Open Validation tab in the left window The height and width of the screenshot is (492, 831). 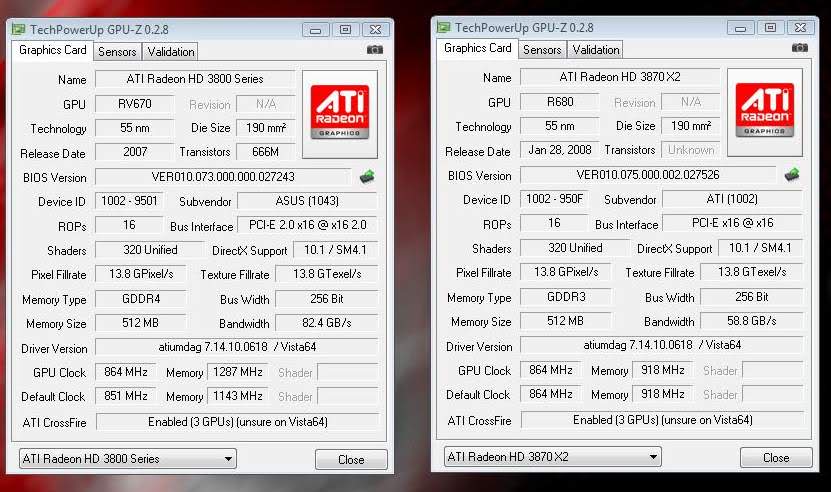click(171, 51)
